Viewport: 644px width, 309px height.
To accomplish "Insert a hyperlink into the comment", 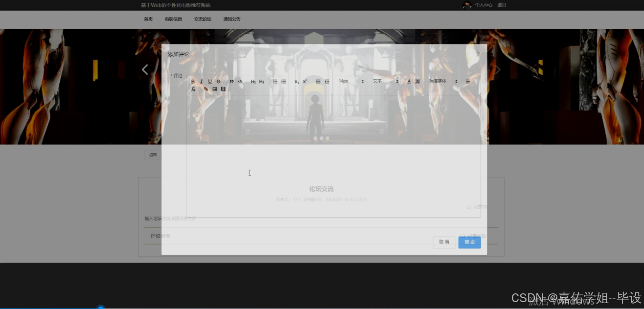I will (206, 89).
